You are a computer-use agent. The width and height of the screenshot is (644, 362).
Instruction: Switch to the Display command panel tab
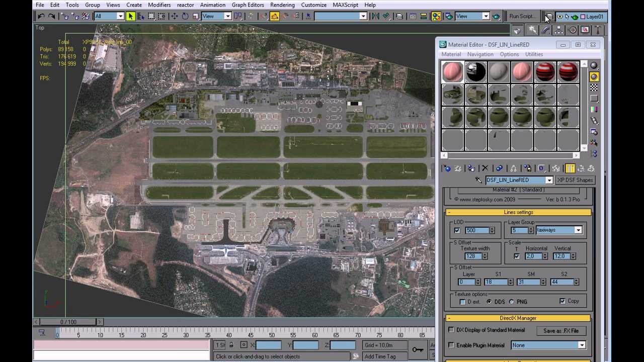tap(585, 31)
